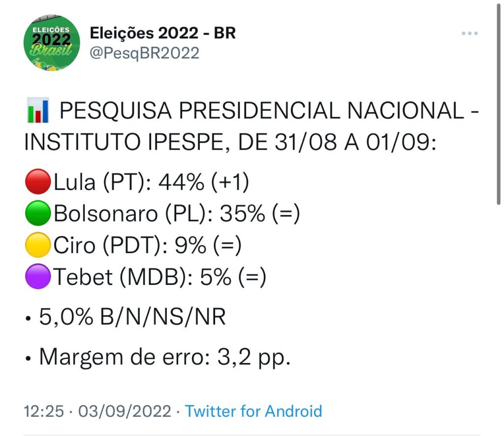Viewport: 504px width, 436px height.
Task: Click the Tebet (MDB): 5% result line
Action: point(159,278)
